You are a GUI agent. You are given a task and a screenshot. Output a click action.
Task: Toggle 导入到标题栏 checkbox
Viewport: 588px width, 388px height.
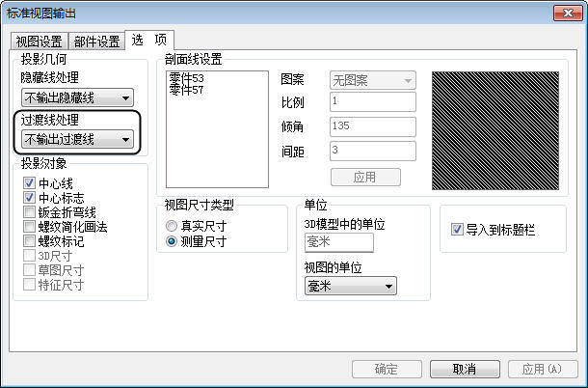coord(457,229)
